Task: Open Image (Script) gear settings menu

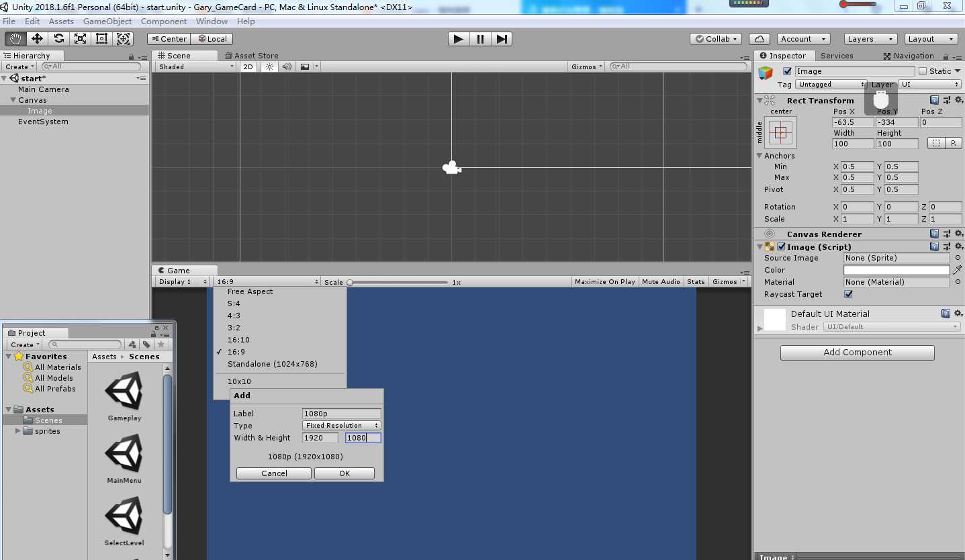Action: pyautogui.click(x=959, y=246)
